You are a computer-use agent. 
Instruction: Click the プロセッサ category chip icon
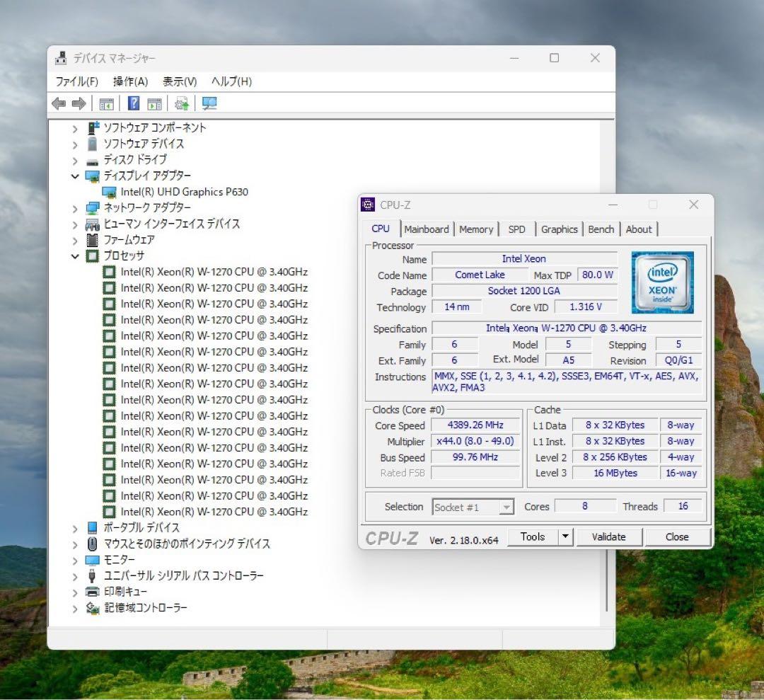(93, 256)
